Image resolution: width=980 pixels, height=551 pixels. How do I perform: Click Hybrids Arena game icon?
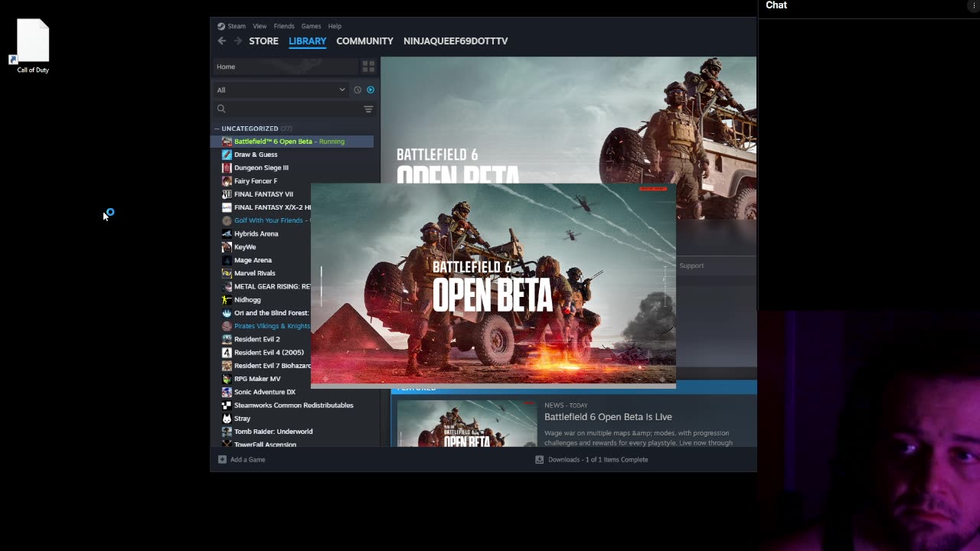pyautogui.click(x=227, y=234)
